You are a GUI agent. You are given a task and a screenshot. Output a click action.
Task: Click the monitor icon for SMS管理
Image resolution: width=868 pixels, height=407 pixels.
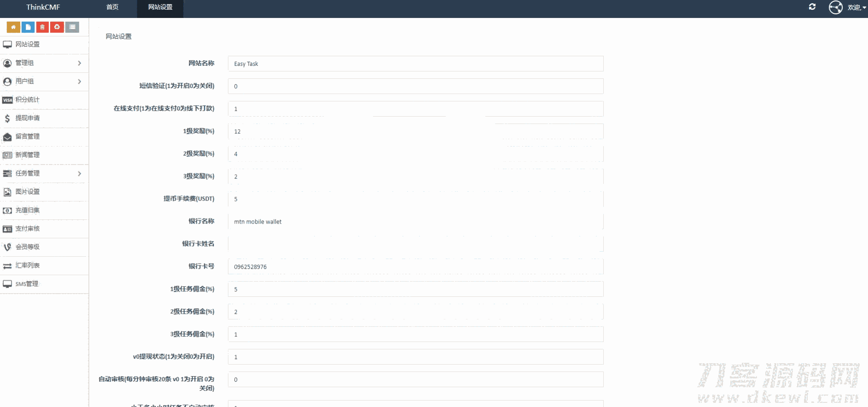(7, 284)
